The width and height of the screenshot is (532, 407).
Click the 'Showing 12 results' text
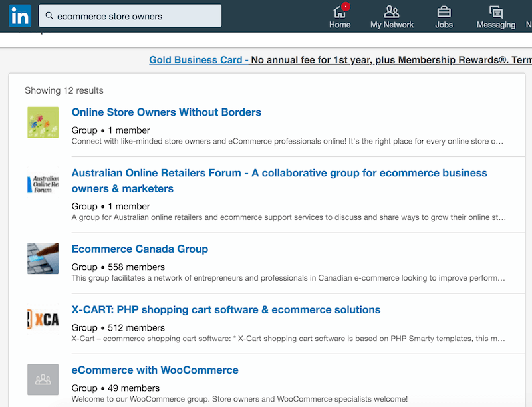(x=64, y=90)
